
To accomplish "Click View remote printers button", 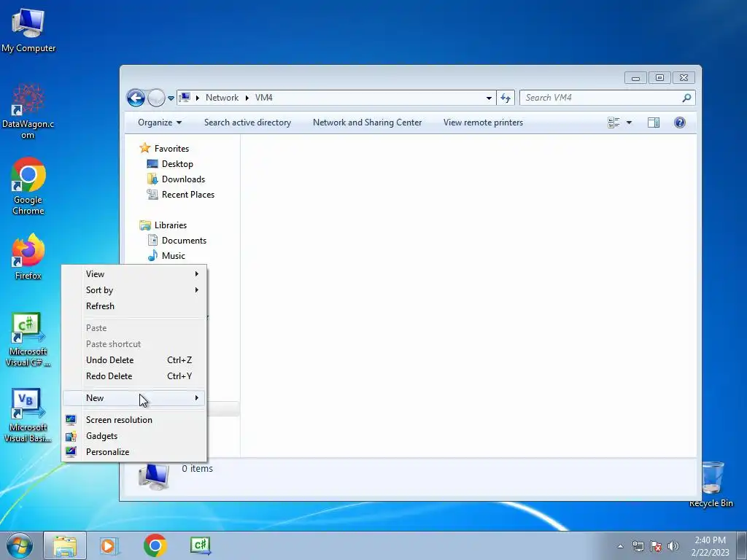I will pyautogui.click(x=483, y=122).
